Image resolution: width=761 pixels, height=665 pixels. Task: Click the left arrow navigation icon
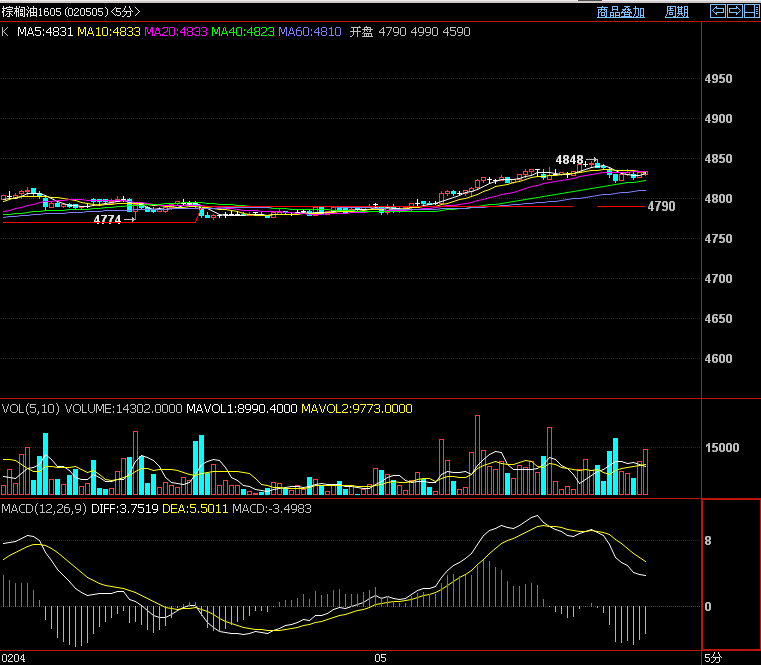point(717,11)
